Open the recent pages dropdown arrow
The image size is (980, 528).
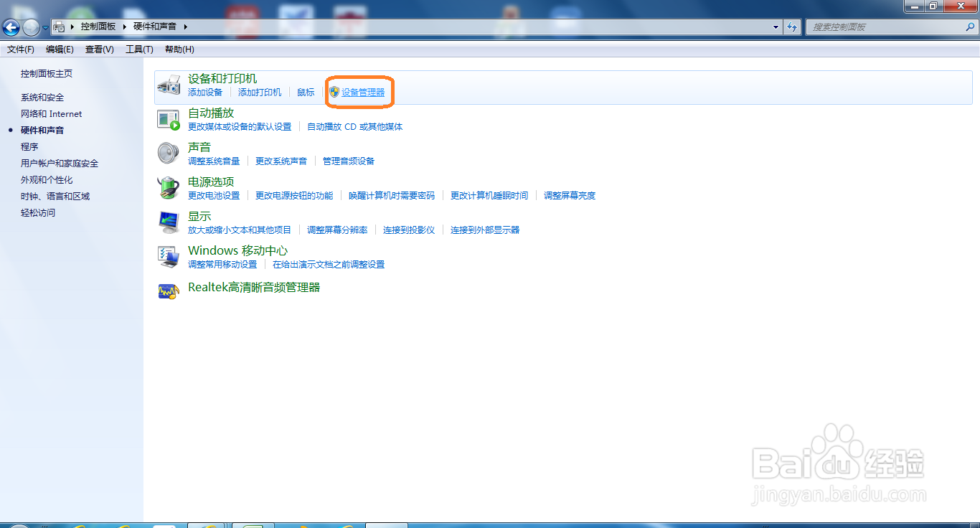45,27
